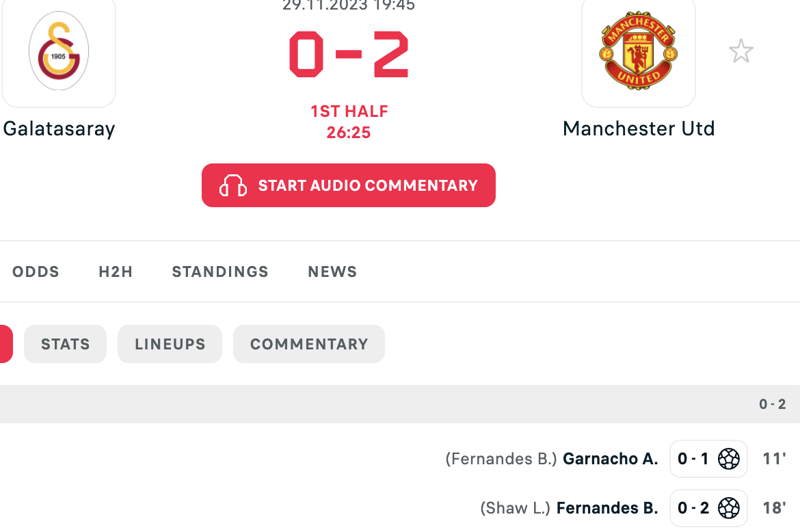The width and height of the screenshot is (800, 532).
Task: Click the red selected summary pill
Action: [x=5, y=344]
